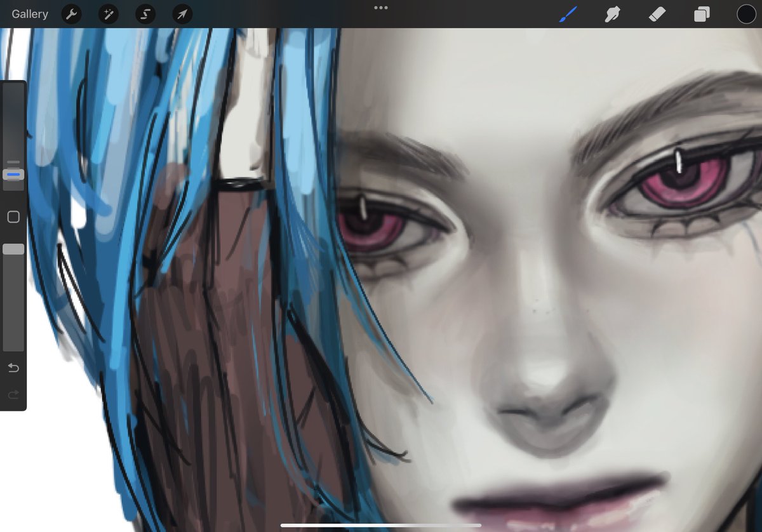This screenshot has height=532, width=762.
Task: Tap the square Modify button on sidebar
Action: click(x=13, y=217)
